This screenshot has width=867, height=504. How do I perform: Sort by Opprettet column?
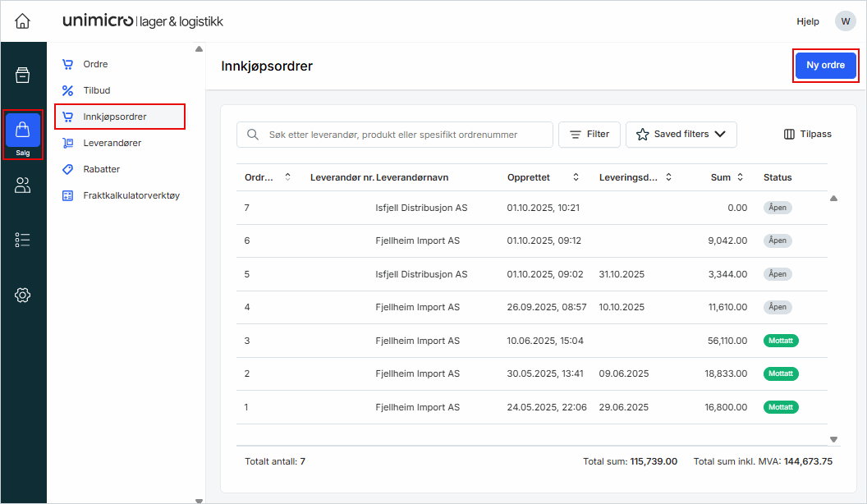pyautogui.click(x=544, y=177)
